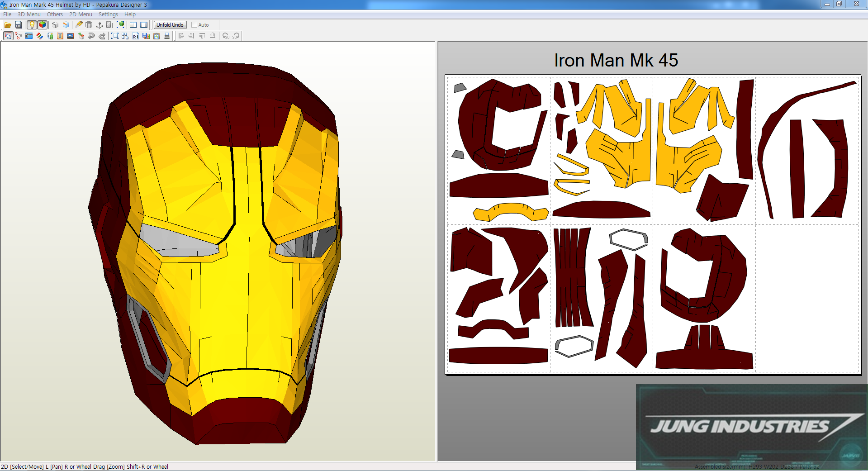Pick the colored pencils edge color tool
The image size is (868, 471).
point(39,36)
